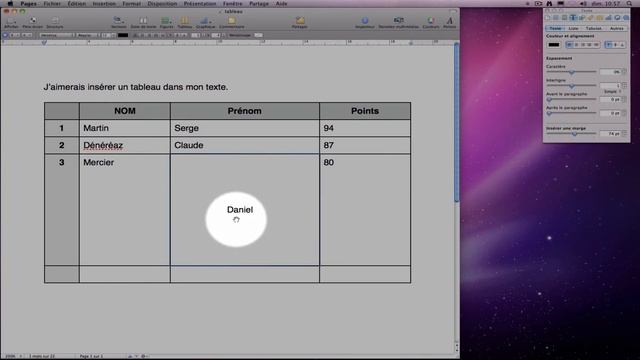The height and width of the screenshot is (360, 640).
Task: Open the Fichier menu
Action: pyautogui.click(x=52, y=3)
